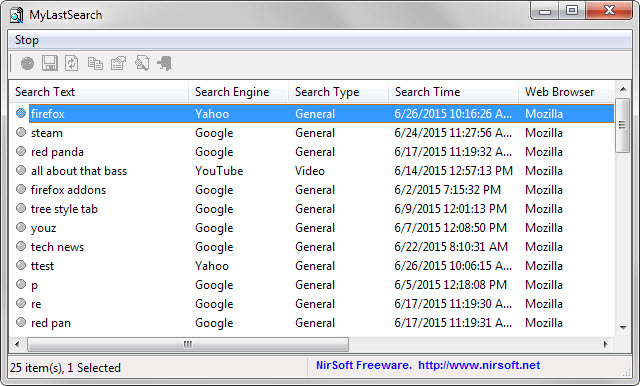Click the row icon beside 'tech news'

pyautogui.click(x=21, y=246)
